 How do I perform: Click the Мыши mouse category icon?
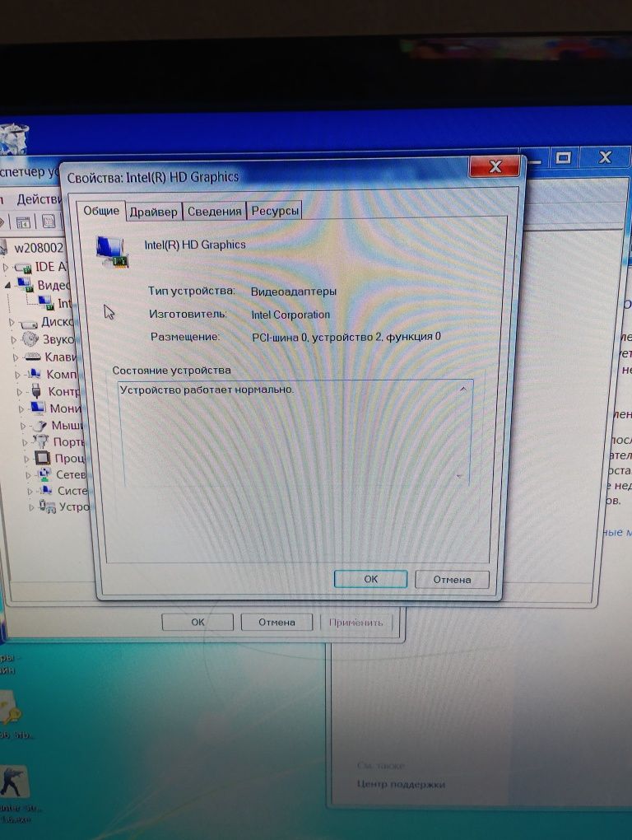point(39,426)
